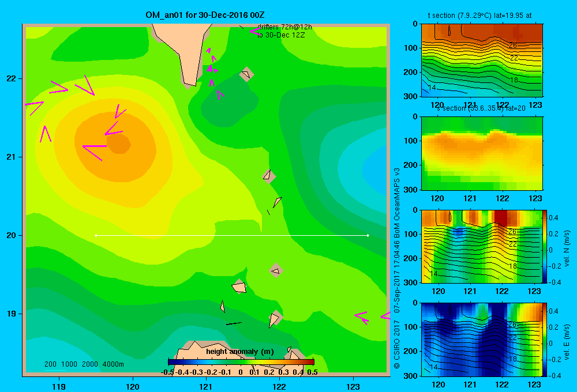Viewport: 577px width, 392px height.
Task: Click the dark orange eddy core on map
Action: pos(118,144)
